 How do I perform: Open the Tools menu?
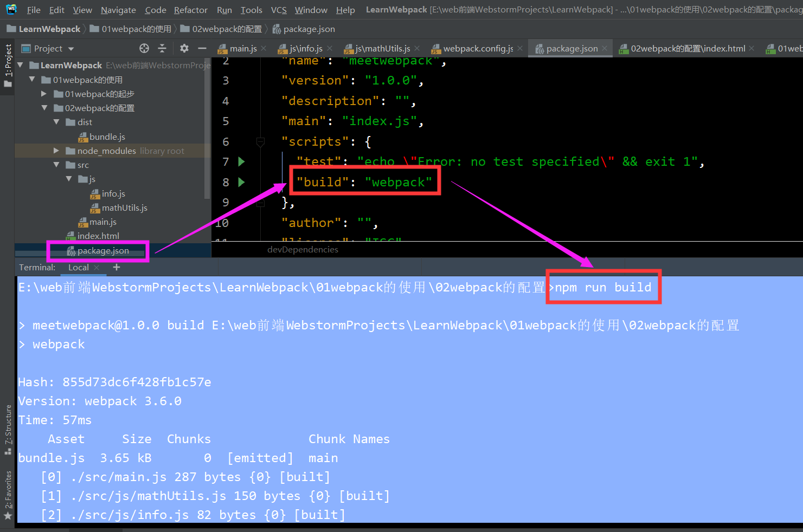(x=252, y=10)
